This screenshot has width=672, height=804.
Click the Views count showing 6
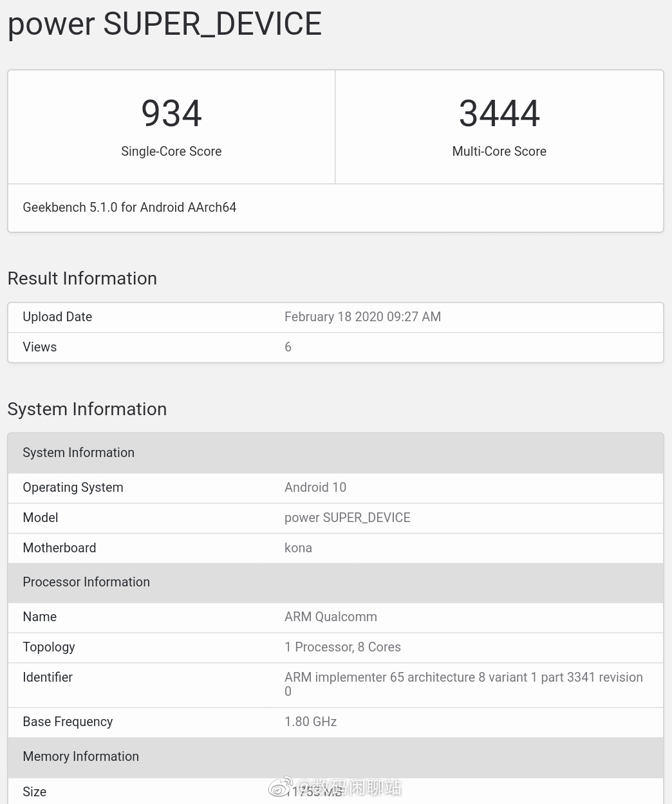click(288, 347)
